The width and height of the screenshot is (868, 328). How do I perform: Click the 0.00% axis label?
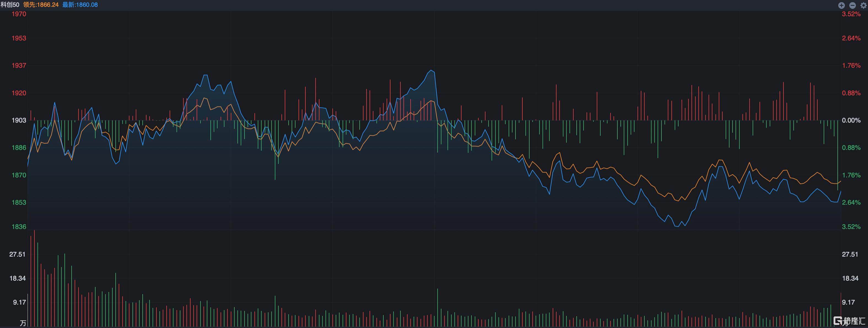(x=851, y=120)
